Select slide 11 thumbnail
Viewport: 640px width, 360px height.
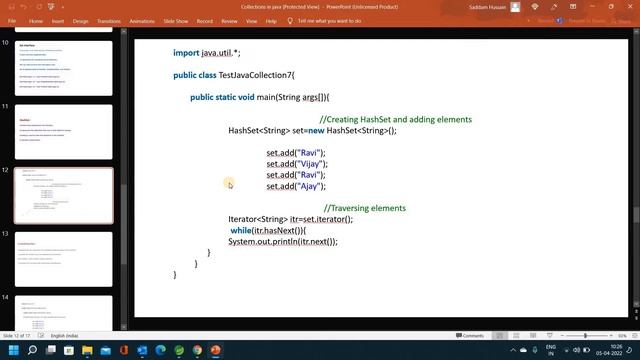point(64,132)
